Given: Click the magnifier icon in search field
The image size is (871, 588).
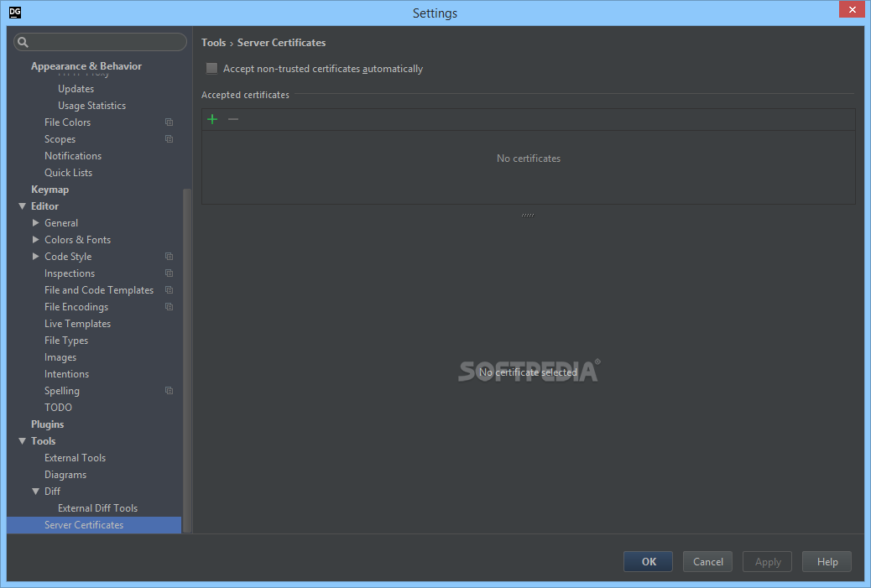Looking at the screenshot, I should pyautogui.click(x=23, y=42).
